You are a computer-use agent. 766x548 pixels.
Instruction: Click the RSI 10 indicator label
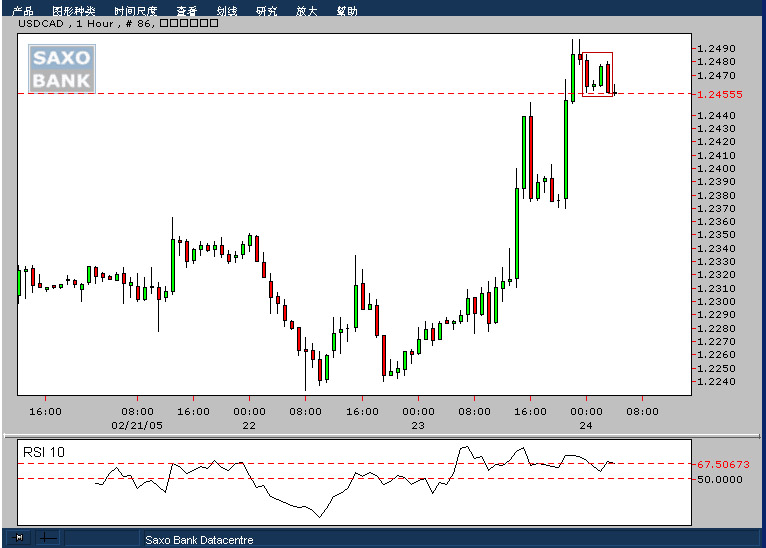[44, 452]
